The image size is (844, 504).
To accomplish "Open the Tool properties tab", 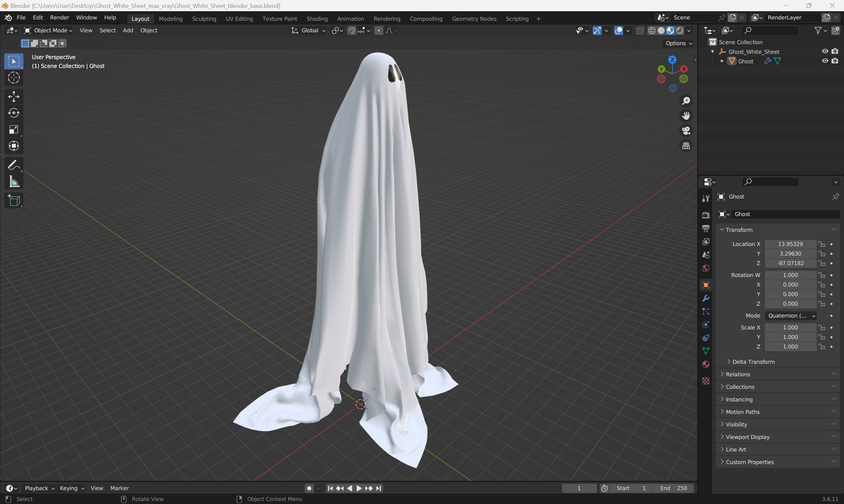I will click(706, 198).
